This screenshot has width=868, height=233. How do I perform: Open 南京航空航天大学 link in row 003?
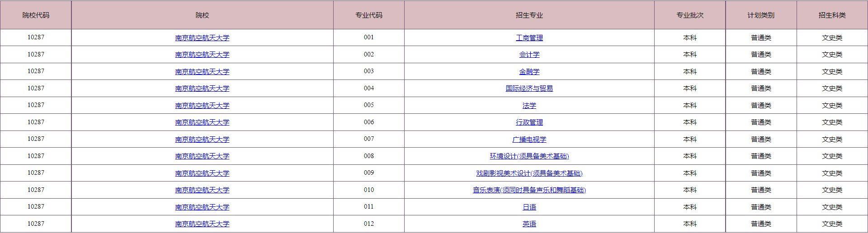click(x=202, y=71)
